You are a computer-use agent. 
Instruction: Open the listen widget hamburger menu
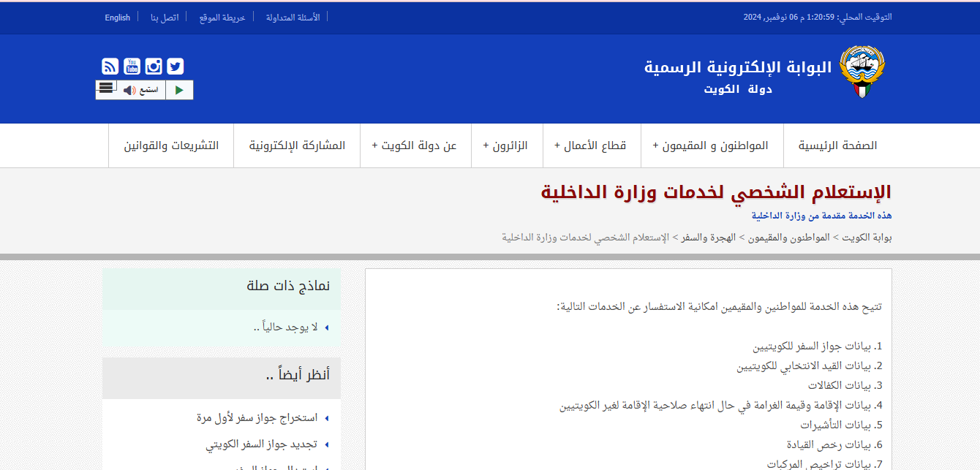coord(106,88)
